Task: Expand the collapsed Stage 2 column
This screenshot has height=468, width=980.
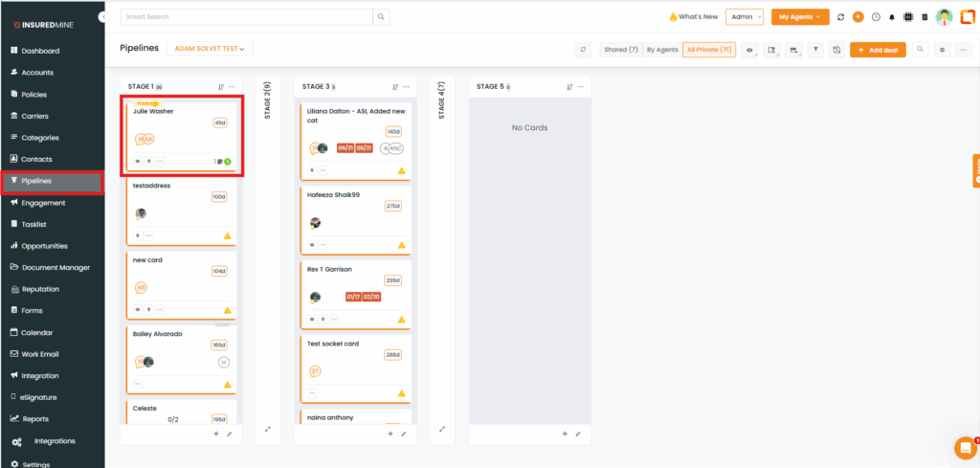Action: click(x=267, y=428)
